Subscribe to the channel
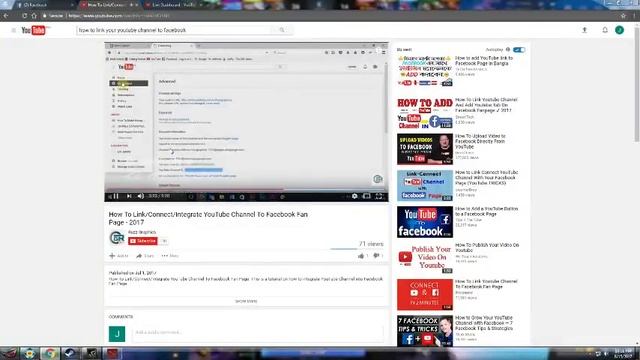640x360 pixels. [142, 241]
